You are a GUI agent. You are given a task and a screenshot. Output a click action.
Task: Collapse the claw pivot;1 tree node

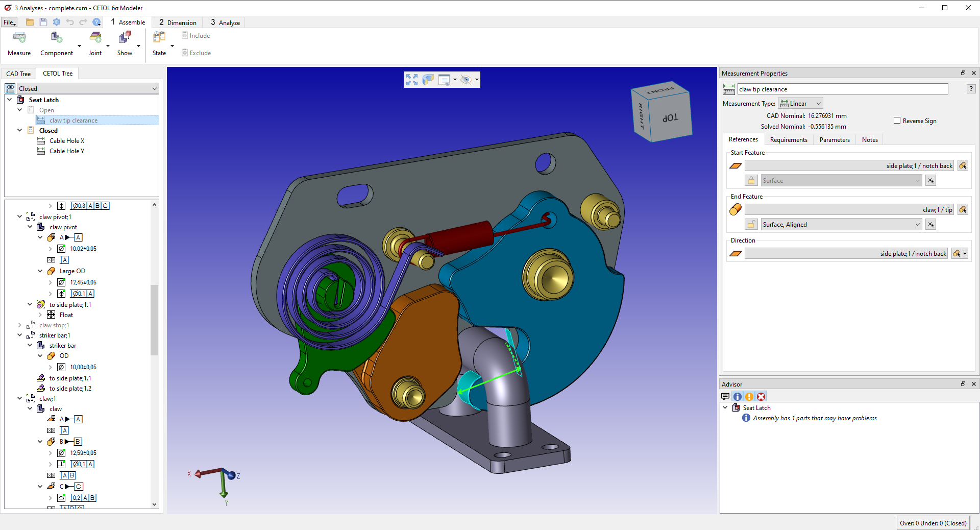coord(20,217)
